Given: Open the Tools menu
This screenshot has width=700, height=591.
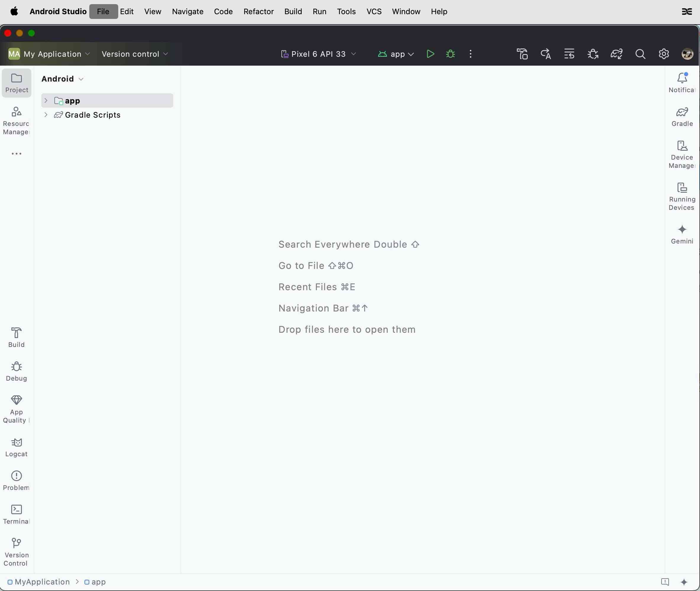Looking at the screenshot, I should click(x=346, y=12).
